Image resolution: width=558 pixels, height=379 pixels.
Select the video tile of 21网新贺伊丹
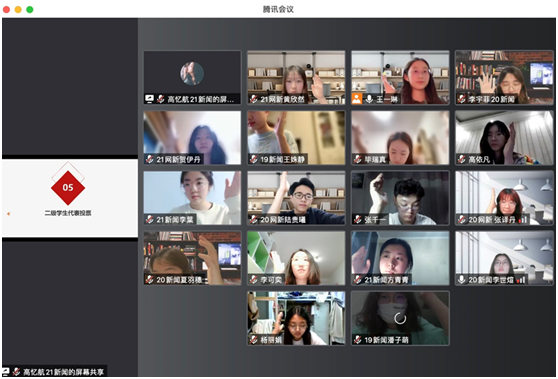click(192, 138)
